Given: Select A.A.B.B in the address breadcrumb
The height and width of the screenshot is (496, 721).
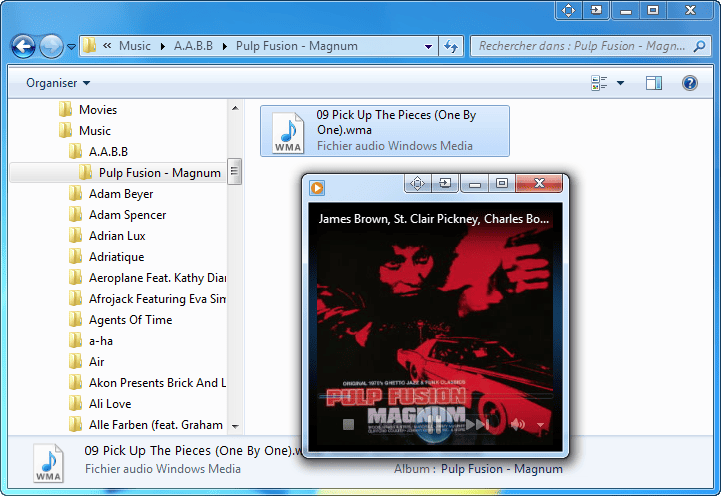Looking at the screenshot, I should [193, 46].
